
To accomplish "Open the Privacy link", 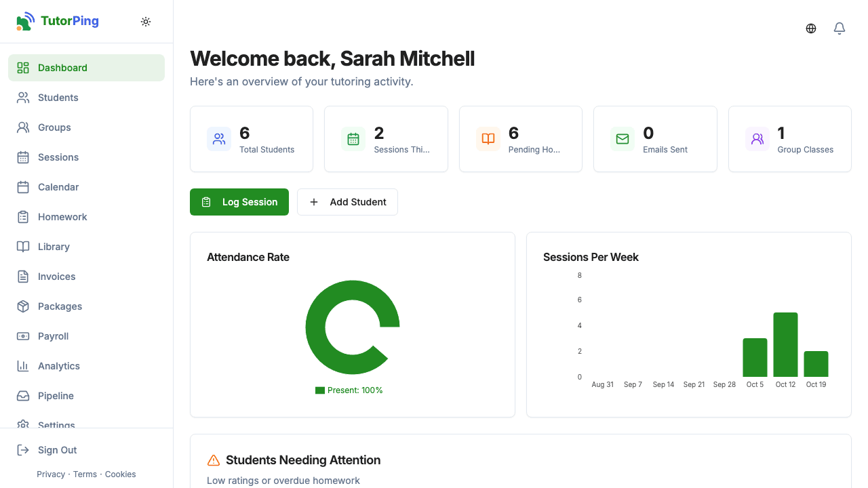I will (51, 474).
